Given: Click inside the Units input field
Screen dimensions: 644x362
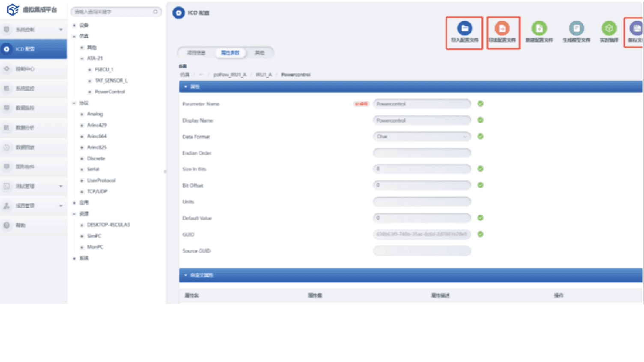Looking at the screenshot, I should click(422, 202).
